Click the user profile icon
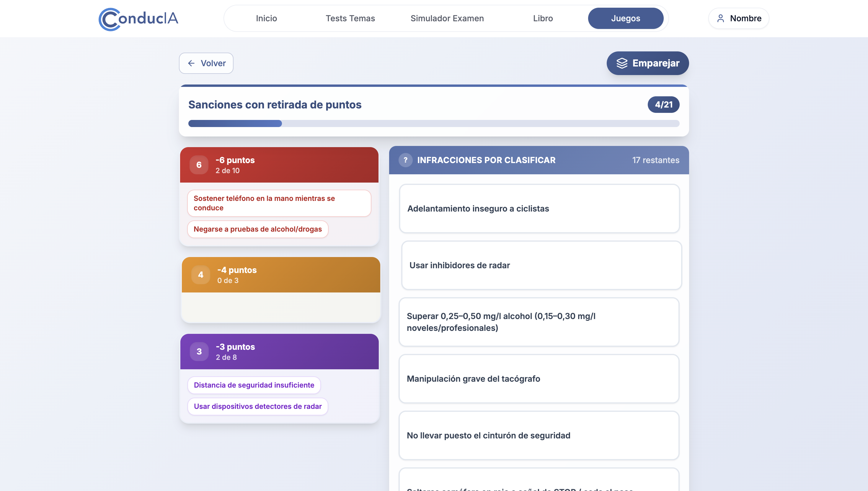The image size is (868, 491). 720,18
